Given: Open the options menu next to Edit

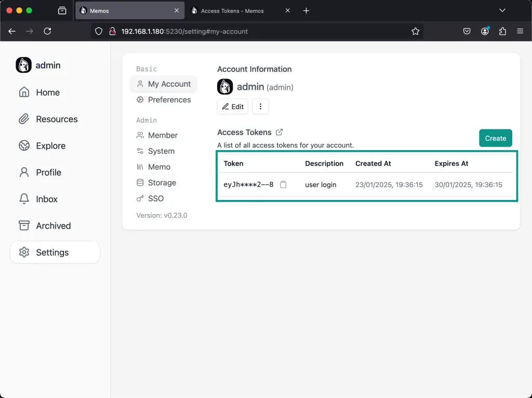Looking at the screenshot, I should point(260,106).
